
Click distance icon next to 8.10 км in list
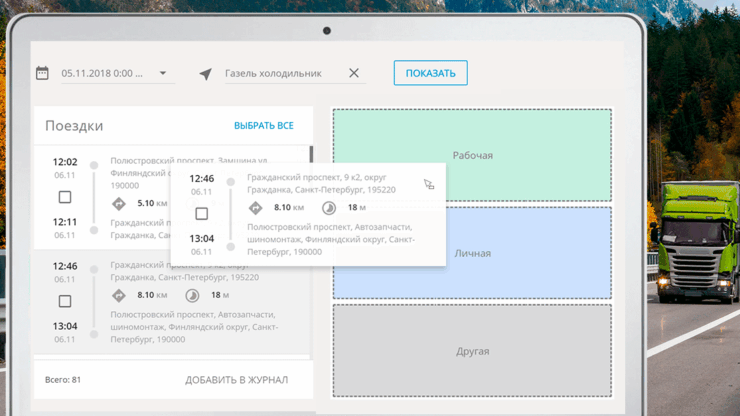point(119,295)
